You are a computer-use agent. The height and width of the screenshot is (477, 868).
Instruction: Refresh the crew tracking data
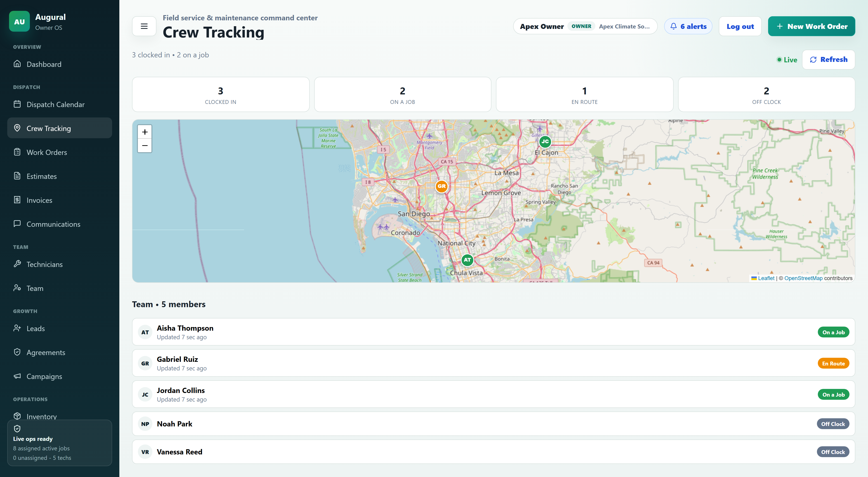(828, 60)
